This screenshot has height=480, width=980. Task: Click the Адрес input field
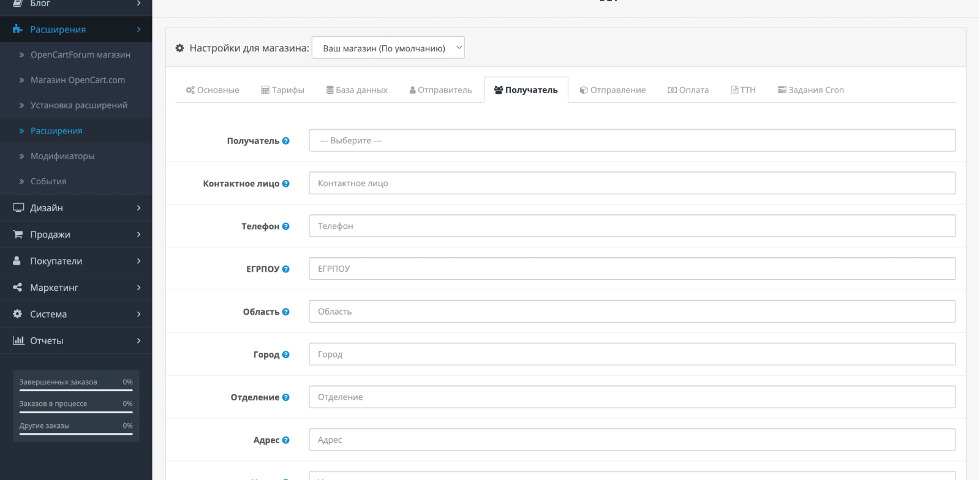pos(632,440)
